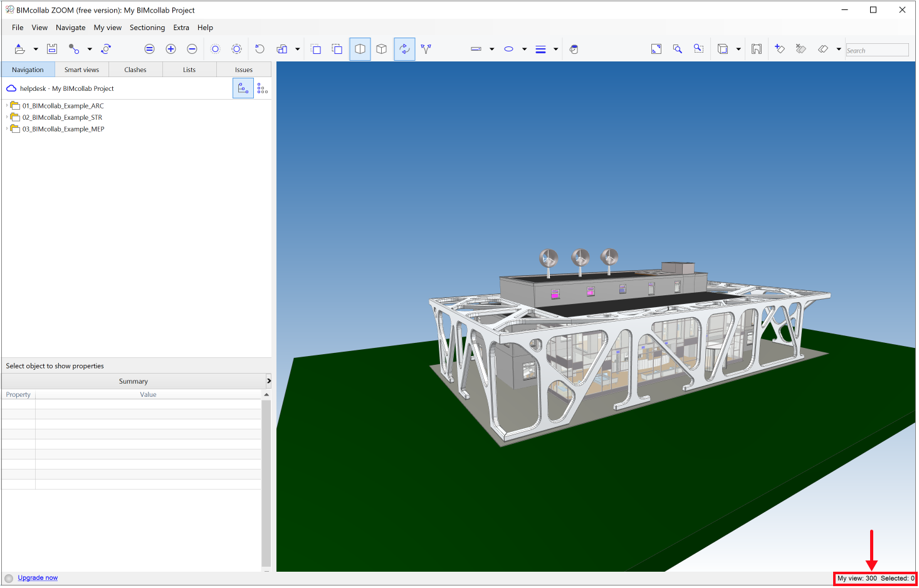Click the paint bucket color icon

pos(574,49)
